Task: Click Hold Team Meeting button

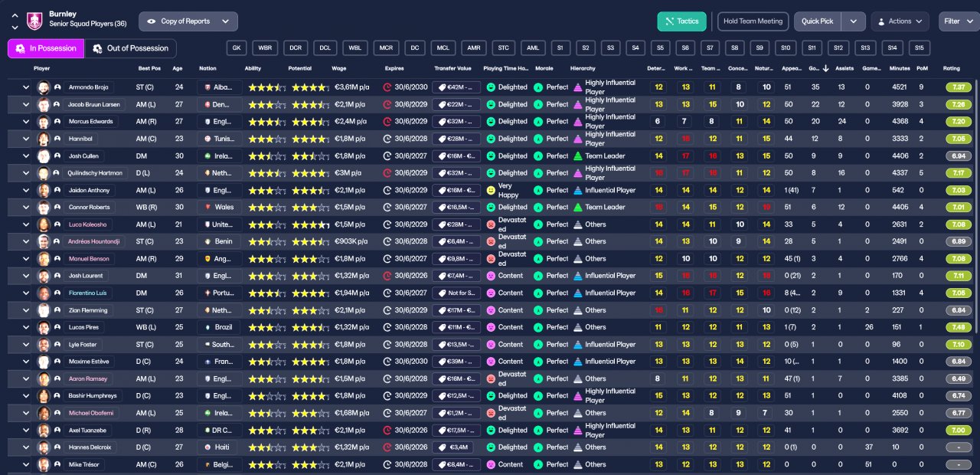Action: pos(753,21)
